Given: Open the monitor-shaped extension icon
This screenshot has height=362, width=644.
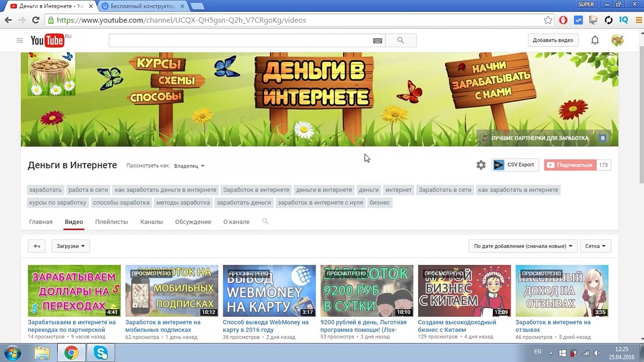Looking at the screenshot, I should 593,20.
